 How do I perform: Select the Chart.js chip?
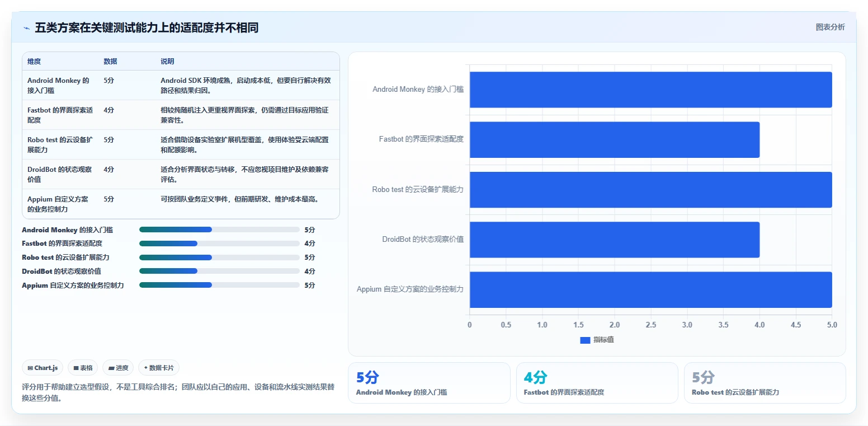pyautogui.click(x=43, y=368)
